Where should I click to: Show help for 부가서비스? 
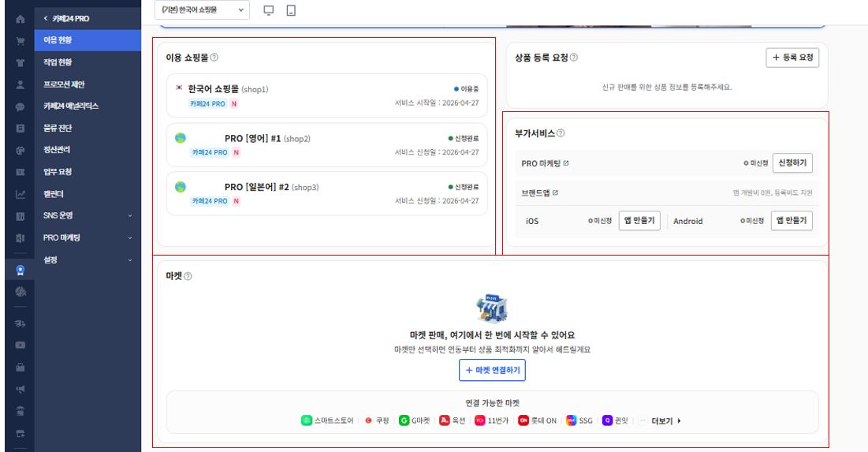(x=561, y=133)
